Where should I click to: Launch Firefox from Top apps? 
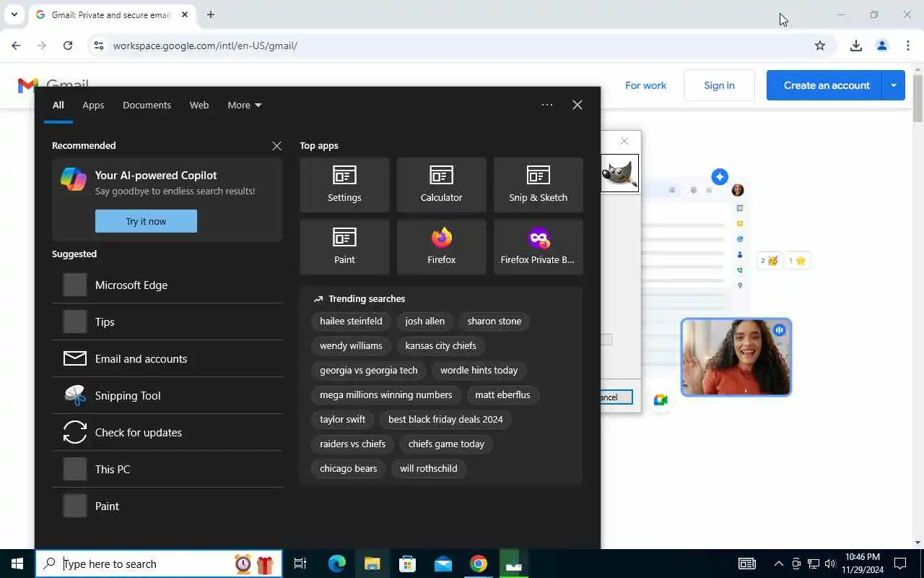tap(441, 247)
